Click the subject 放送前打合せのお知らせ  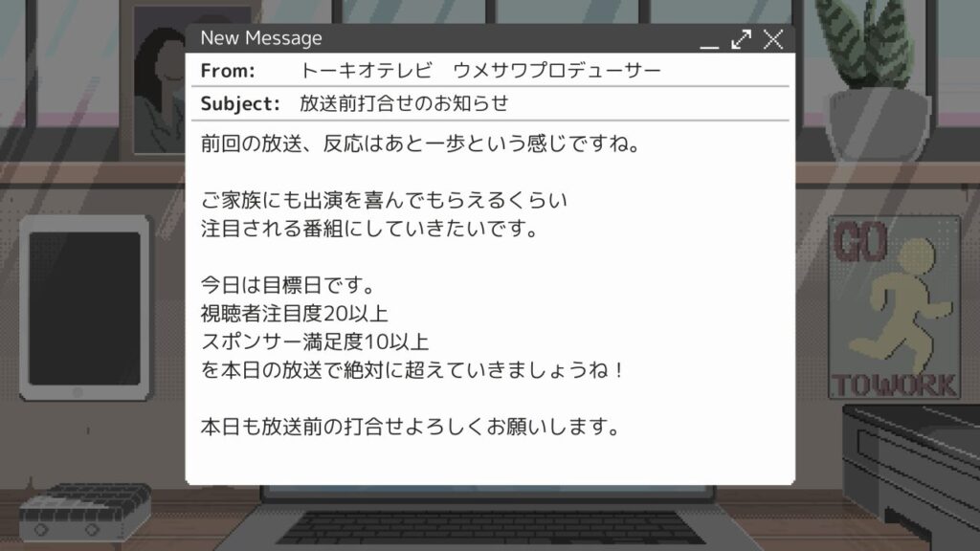[404, 103]
